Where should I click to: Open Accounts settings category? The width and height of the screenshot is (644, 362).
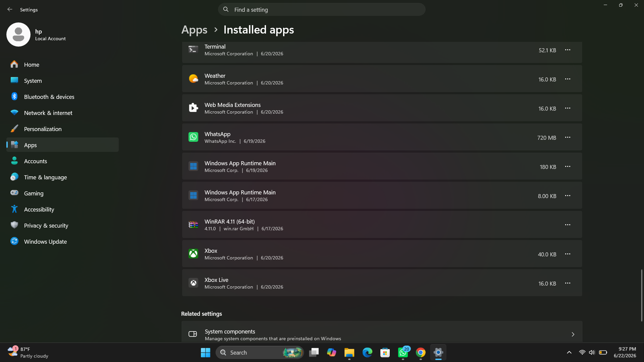(x=62, y=161)
